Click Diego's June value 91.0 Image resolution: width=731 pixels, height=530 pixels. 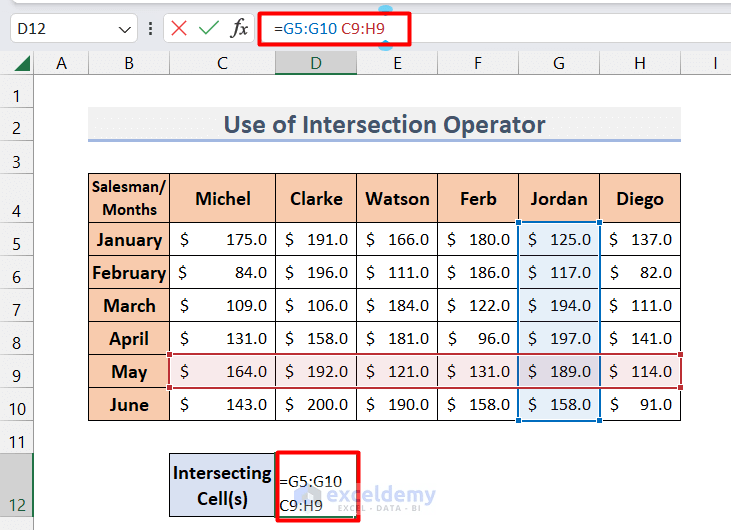pos(640,405)
